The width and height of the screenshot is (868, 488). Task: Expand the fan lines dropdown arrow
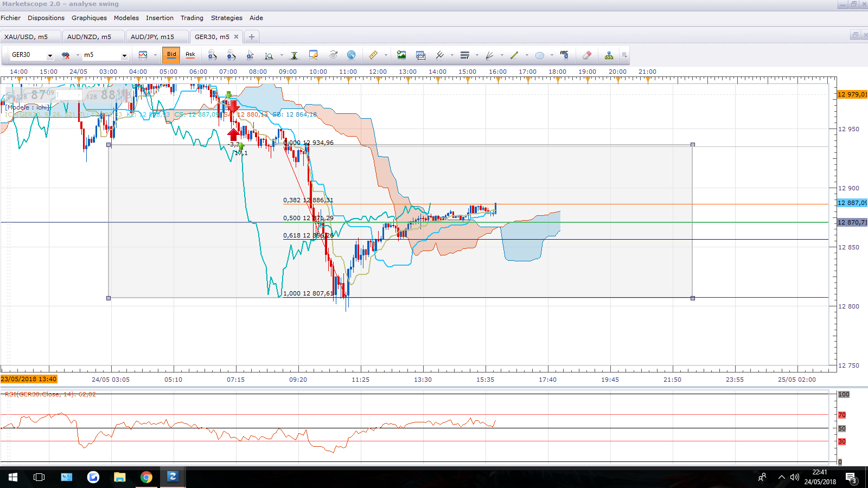click(x=502, y=55)
